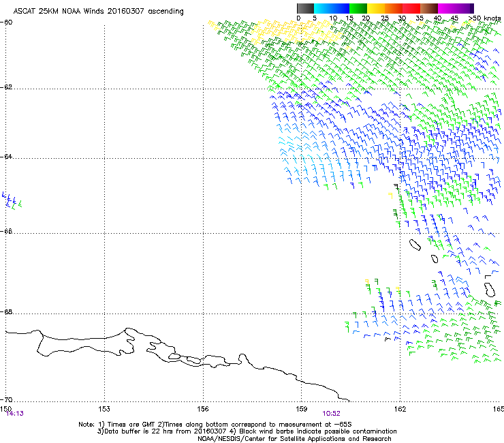The width and height of the screenshot is (504, 443).
Task: Click the '>50 knots' legend label
Action: 485,18
